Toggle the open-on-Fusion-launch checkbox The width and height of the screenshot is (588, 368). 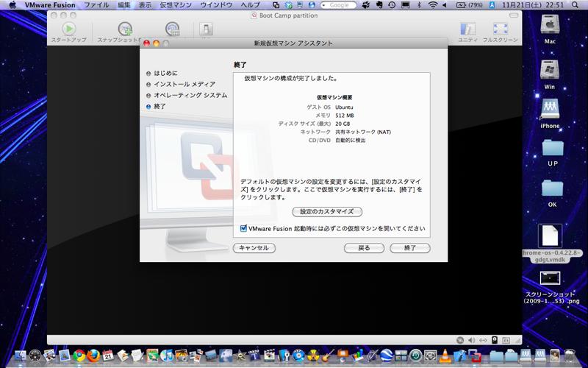tap(243, 228)
